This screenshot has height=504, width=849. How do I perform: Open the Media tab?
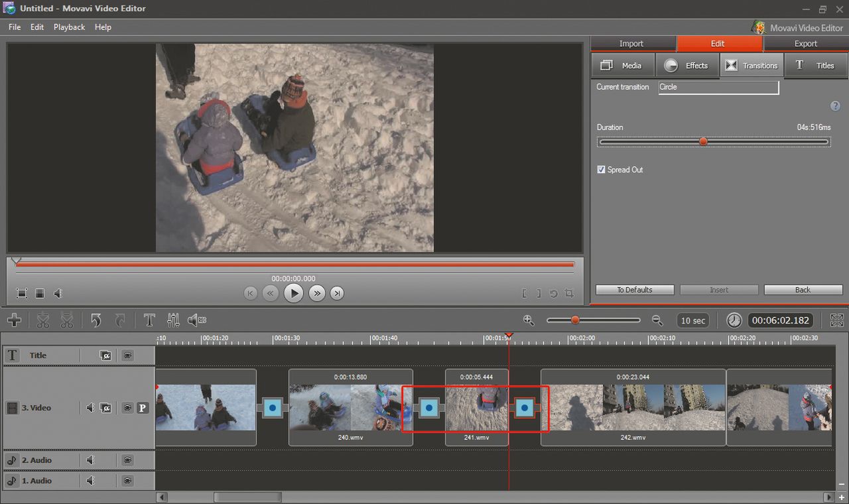(622, 66)
